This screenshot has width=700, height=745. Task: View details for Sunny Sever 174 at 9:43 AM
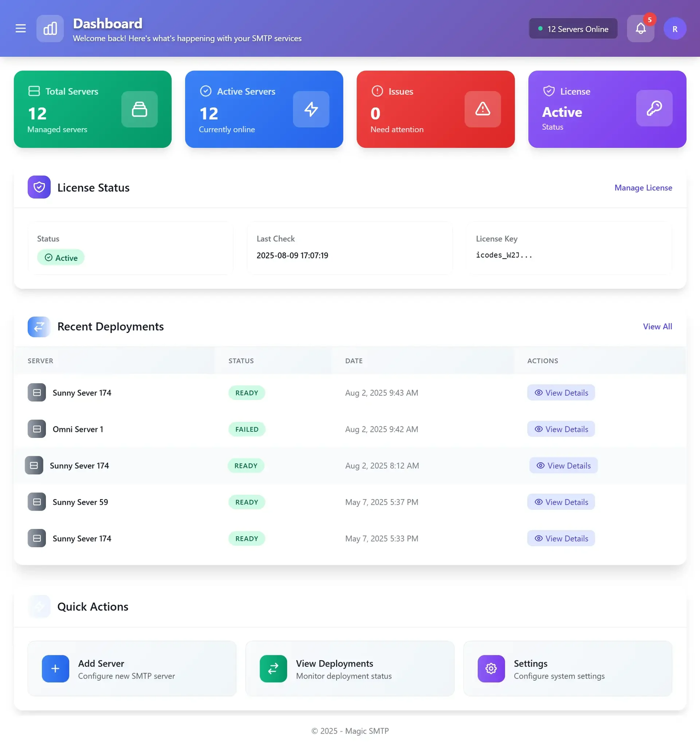(561, 393)
